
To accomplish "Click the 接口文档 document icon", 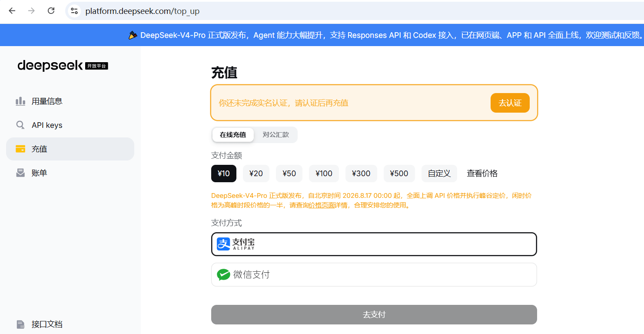I will coord(20,324).
